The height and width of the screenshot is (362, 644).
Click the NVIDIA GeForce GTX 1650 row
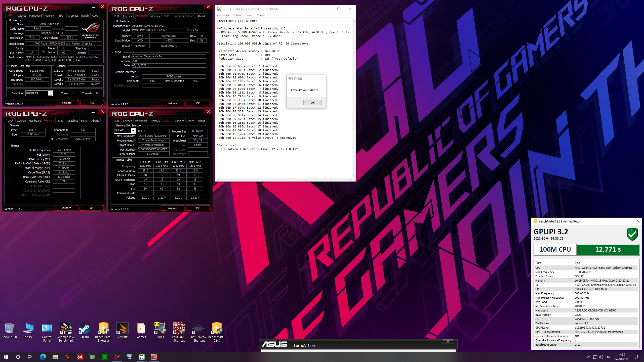pos(586,289)
